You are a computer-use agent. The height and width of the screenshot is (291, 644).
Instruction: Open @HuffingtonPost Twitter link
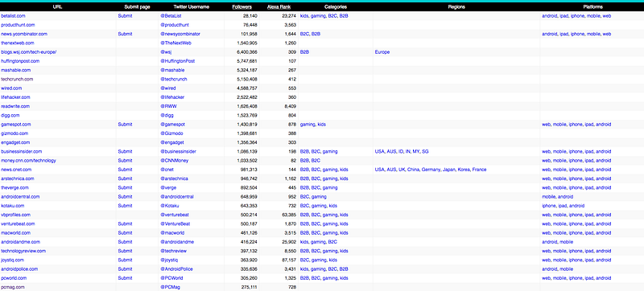tap(177, 61)
